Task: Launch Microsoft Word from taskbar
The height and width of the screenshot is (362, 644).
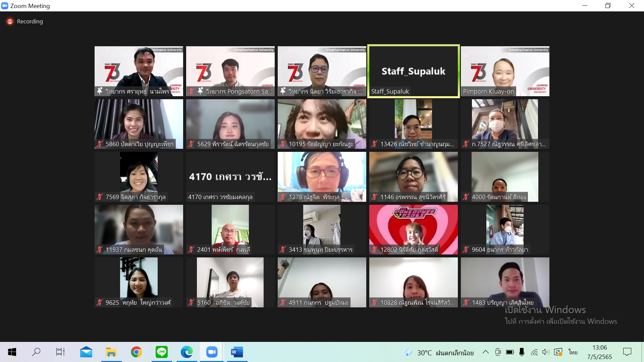Action: coord(237,352)
